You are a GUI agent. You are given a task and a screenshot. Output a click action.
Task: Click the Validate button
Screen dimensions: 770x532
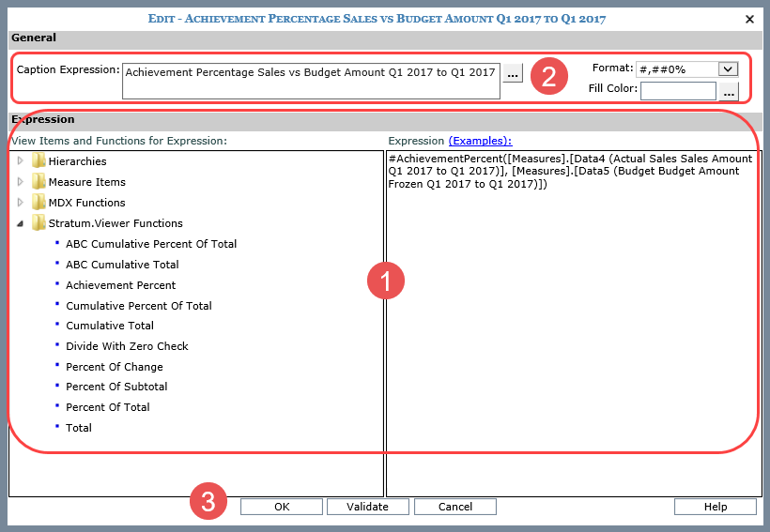click(x=367, y=507)
